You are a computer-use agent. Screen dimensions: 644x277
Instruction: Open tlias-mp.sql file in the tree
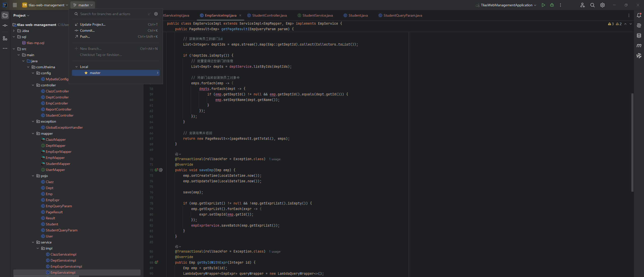point(35,43)
